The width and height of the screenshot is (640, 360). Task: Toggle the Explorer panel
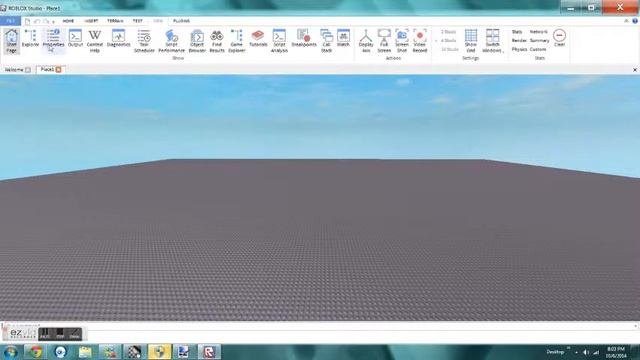(x=31, y=38)
